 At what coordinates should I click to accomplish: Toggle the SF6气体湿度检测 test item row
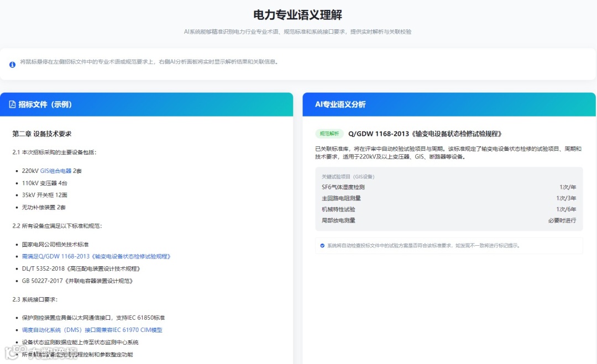(448, 187)
